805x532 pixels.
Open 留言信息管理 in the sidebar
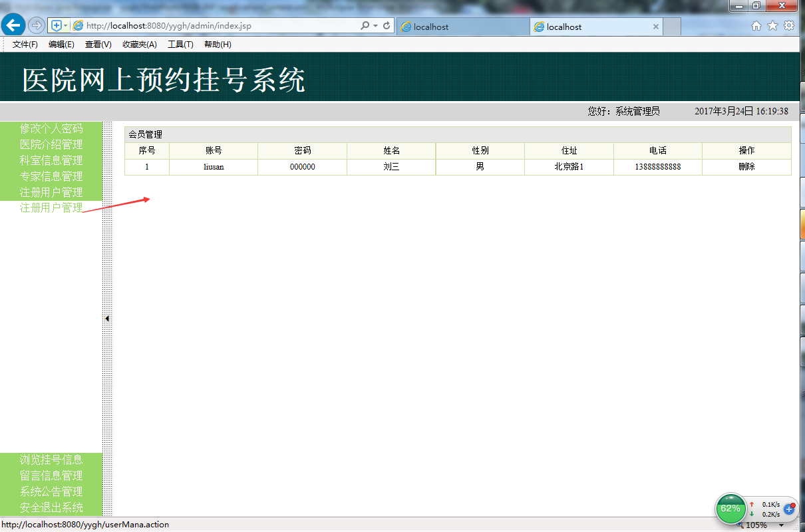coord(51,475)
